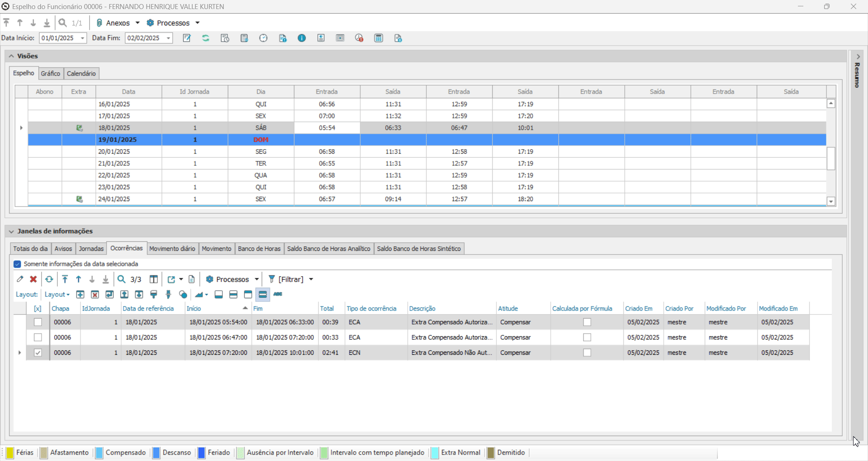Viewport: 868px width, 461px height.
Task: Refresh the occurrences list
Action: [49, 279]
